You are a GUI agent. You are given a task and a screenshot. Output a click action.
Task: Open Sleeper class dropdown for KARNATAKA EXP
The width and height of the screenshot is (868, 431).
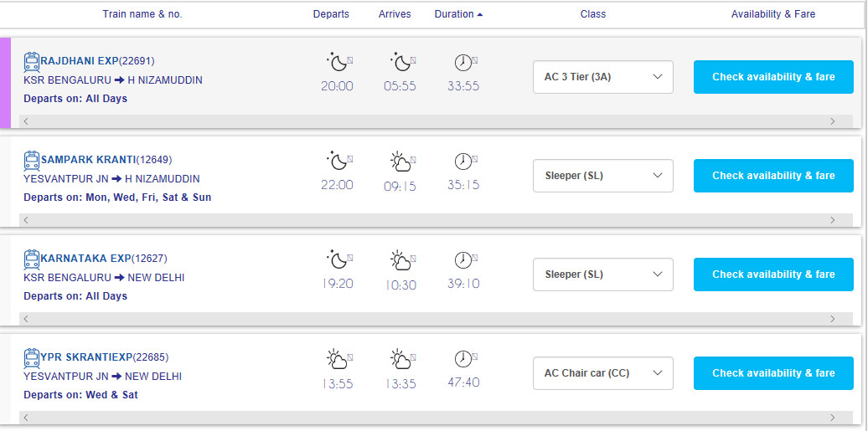tap(603, 275)
